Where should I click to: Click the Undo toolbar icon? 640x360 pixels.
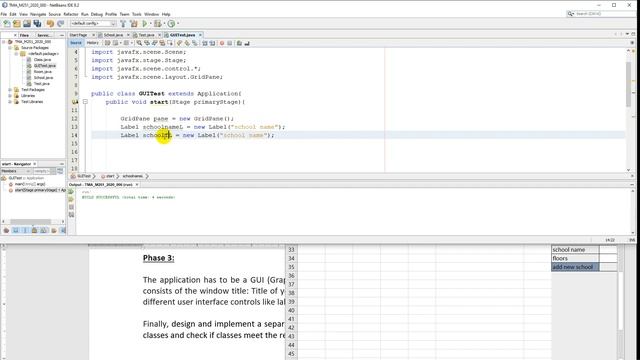(x=50, y=24)
